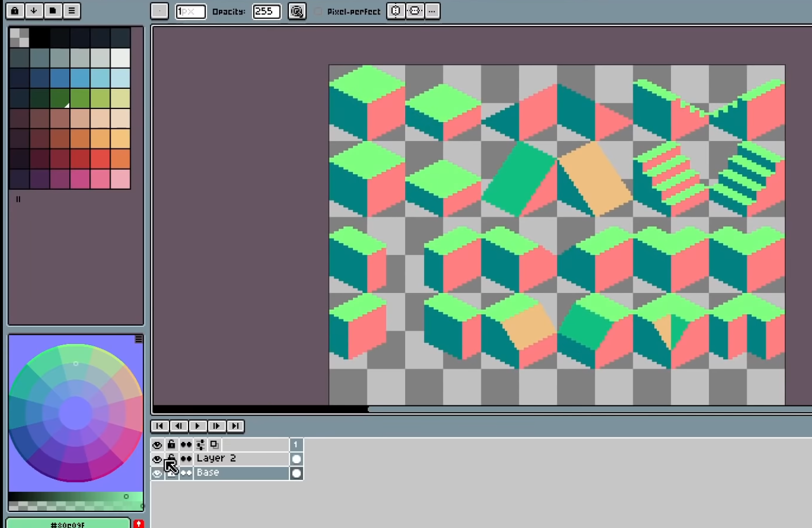The height and width of the screenshot is (528, 812).
Task: Open the palette presets button
Action: (53, 11)
